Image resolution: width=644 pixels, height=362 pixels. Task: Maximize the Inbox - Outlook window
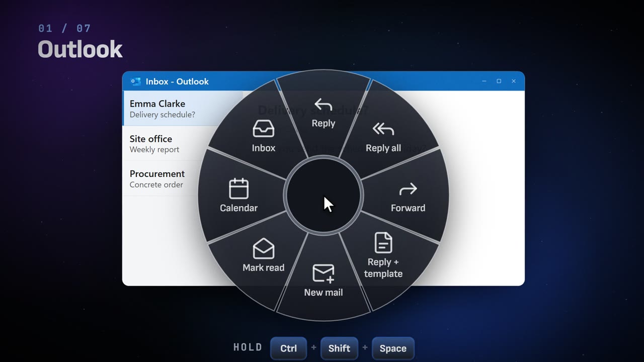(x=499, y=81)
